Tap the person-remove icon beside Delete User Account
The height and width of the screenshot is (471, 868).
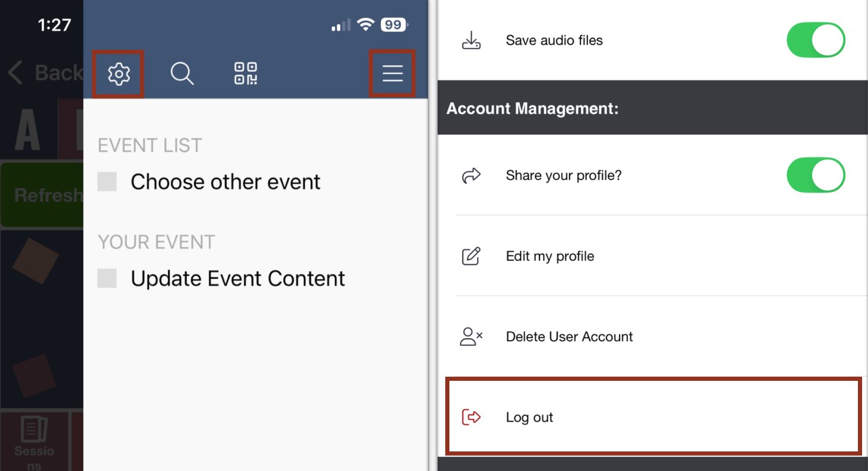471,336
